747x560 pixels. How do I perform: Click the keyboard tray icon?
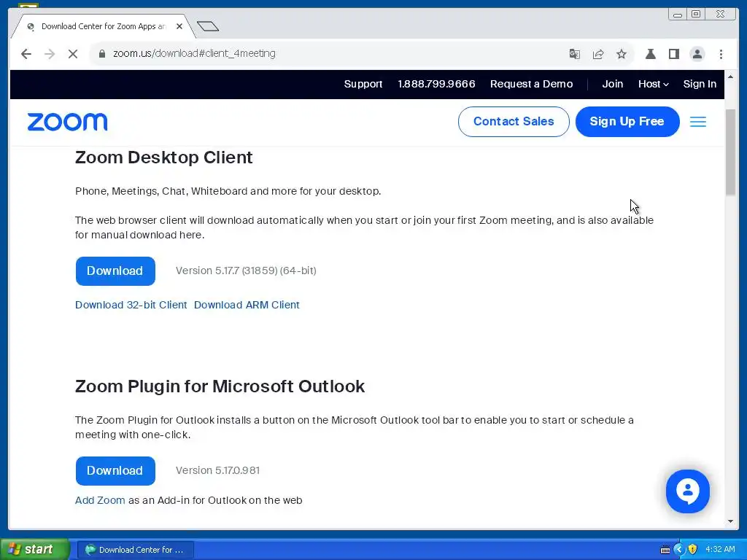point(665,550)
